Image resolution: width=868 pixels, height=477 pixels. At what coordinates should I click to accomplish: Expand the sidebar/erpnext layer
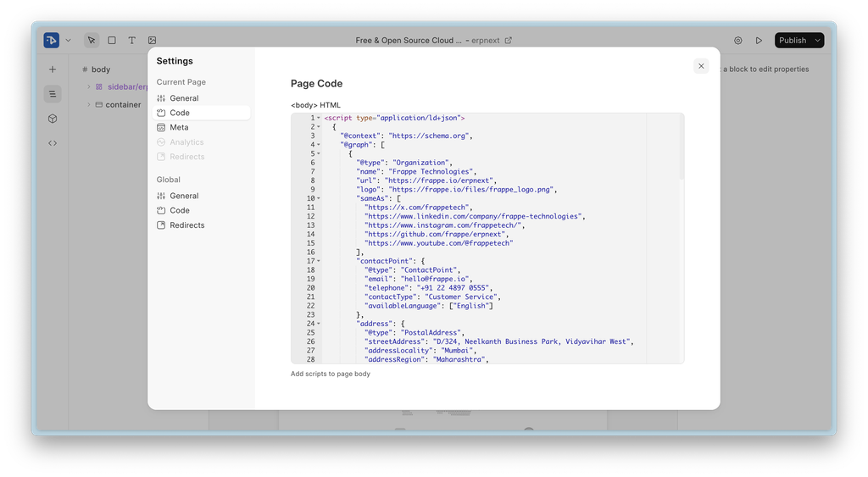88,87
